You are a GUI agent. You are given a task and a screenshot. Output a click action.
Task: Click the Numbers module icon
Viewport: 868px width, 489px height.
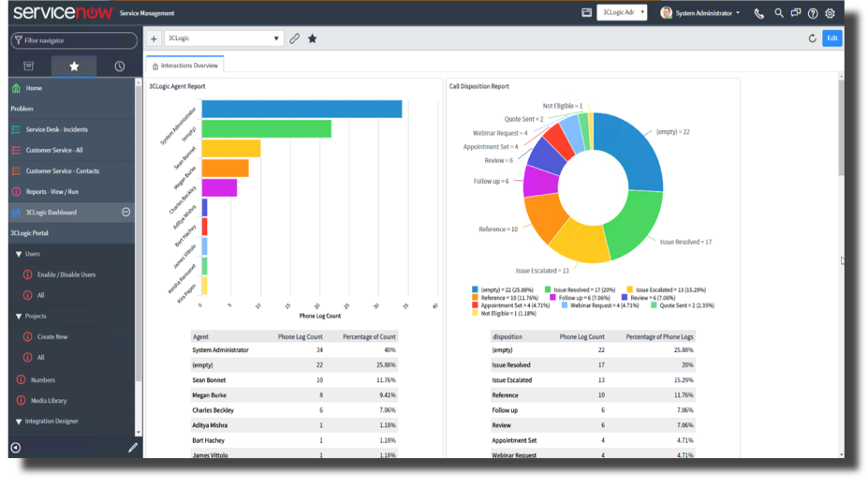[21, 379]
